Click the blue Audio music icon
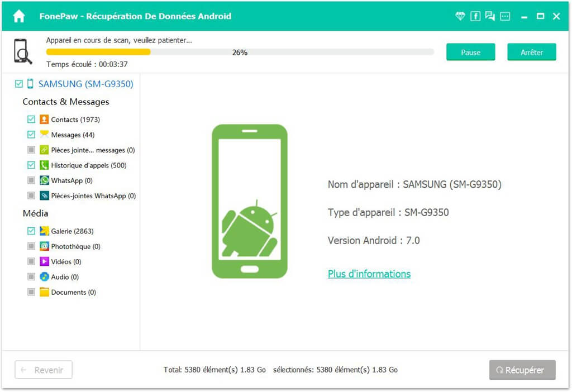Screen dimensions: 572x392 [x=44, y=277]
